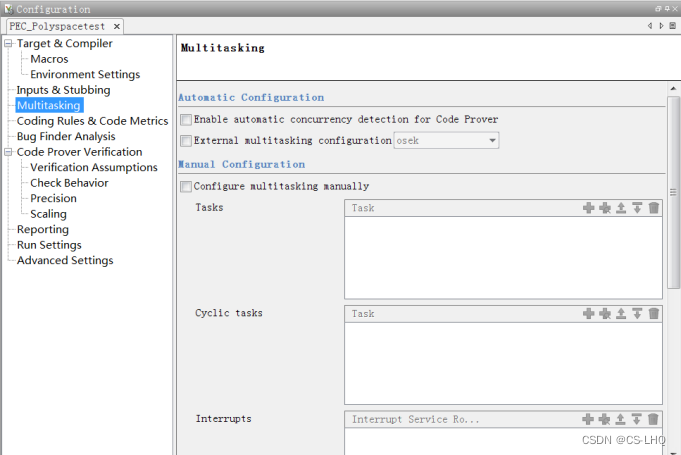Click the Interrupts label

pyautogui.click(x=224, y=419)
